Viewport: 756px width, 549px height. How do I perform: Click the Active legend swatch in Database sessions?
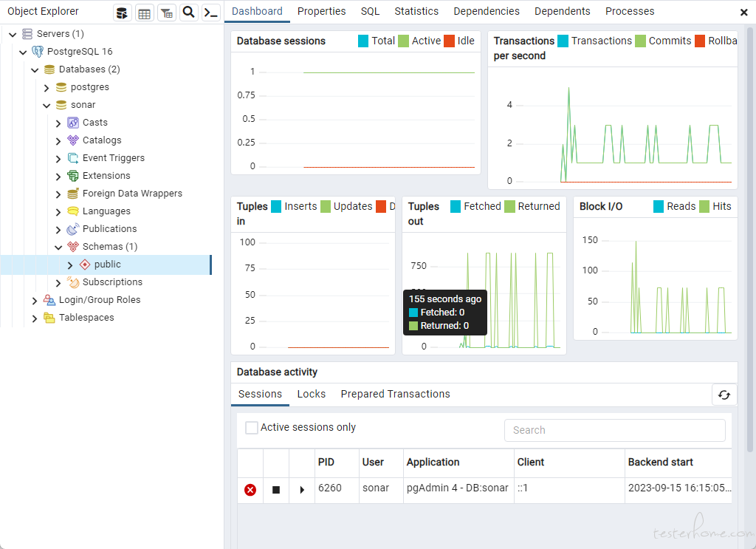click(404, 41)
